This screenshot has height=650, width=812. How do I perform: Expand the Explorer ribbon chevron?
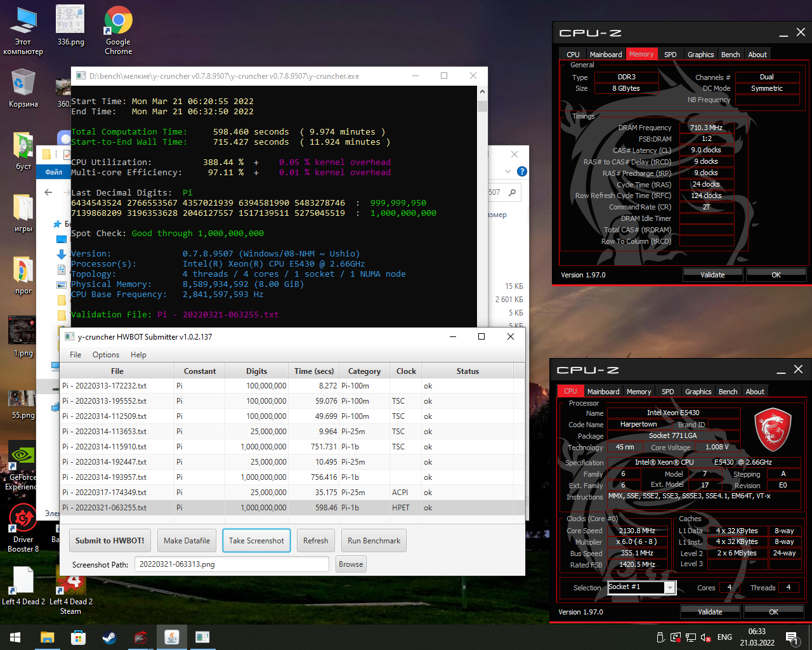click(507, 171)
